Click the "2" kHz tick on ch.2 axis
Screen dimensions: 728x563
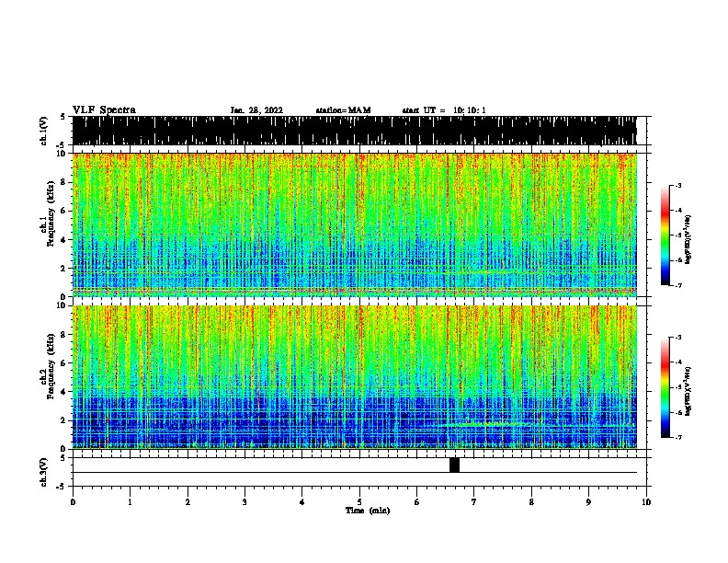pyautogui.click(x=63, y=420)
